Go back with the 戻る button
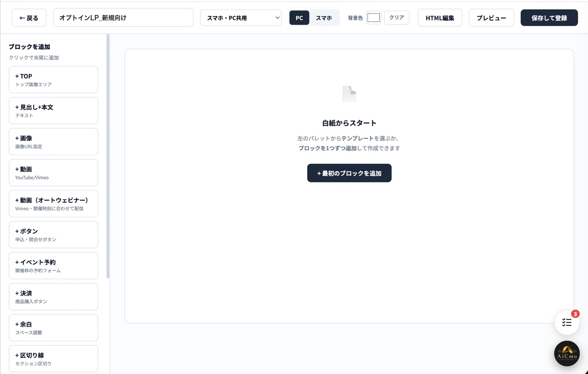Image resolution: width=588 pixels, height=374 pixels. click(29, 18)
